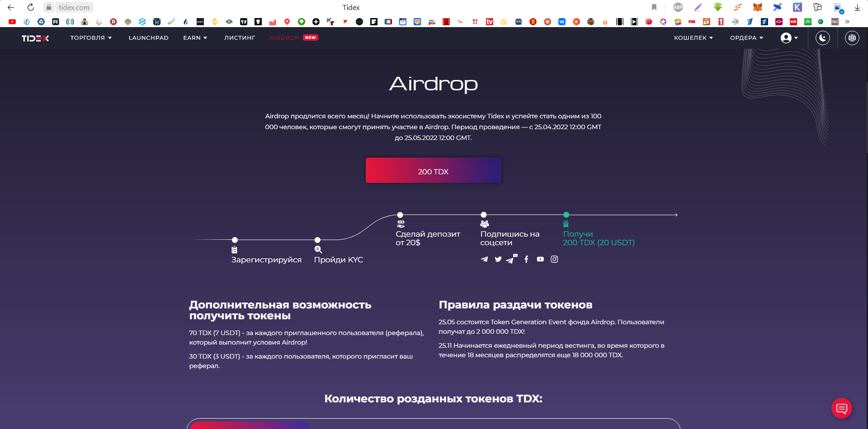Expand the ОРДЕРА dropdown menu
This screenshot has height=429, width=868.
(x=746, y=38)
